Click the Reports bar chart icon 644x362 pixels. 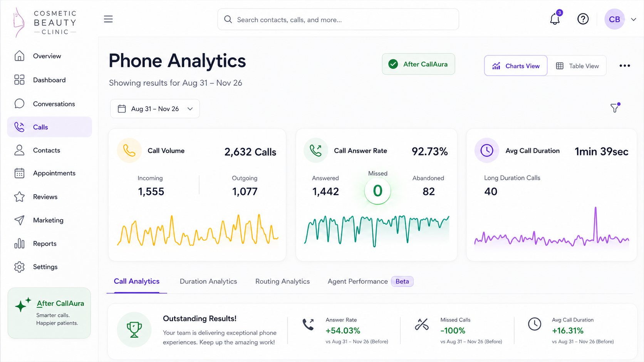pyautogui.click(x=19, y=244)
